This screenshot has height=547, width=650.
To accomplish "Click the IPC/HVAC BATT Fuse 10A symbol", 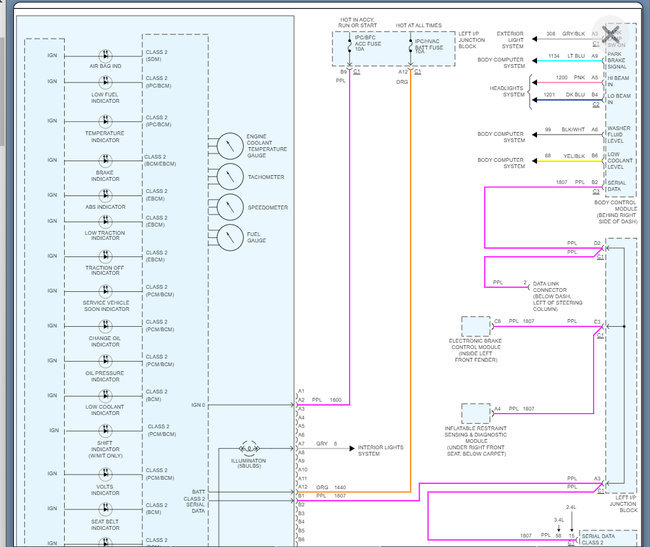I will pos(411,46).
